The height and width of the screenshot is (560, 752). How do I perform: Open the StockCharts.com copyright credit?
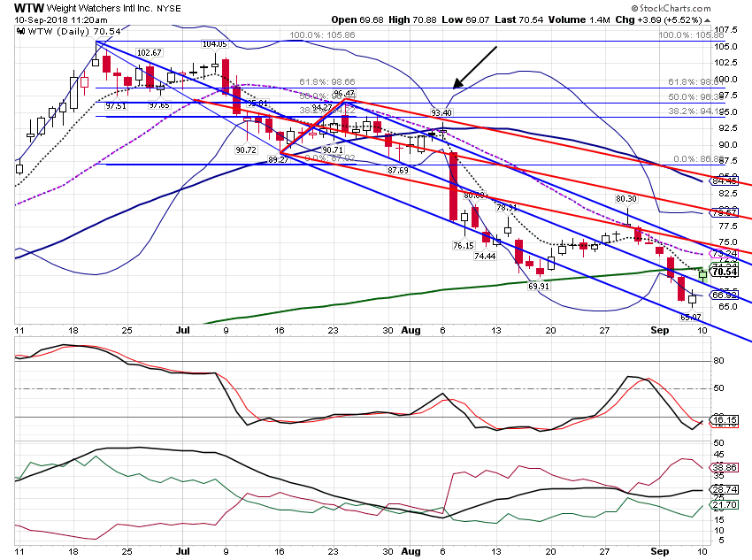[x=671, y=8]
